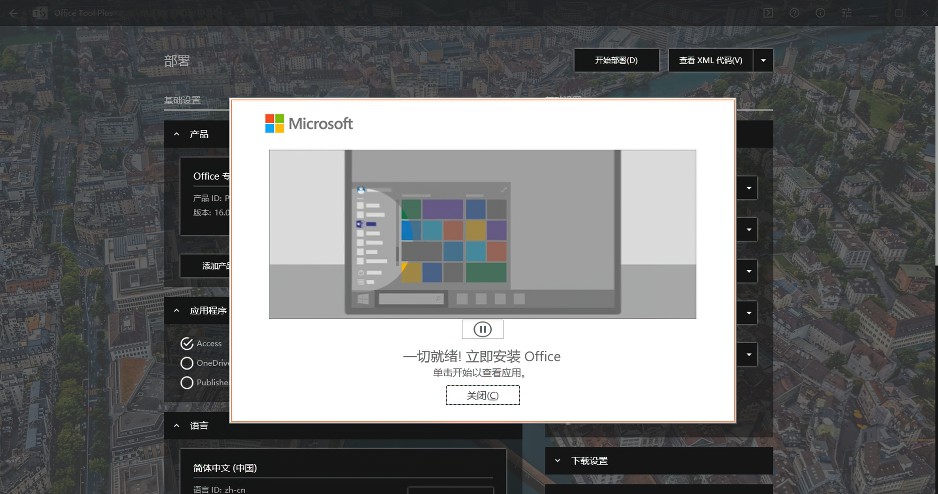Open the info about icon
938x494 pixels.
(x=820, y=13)
